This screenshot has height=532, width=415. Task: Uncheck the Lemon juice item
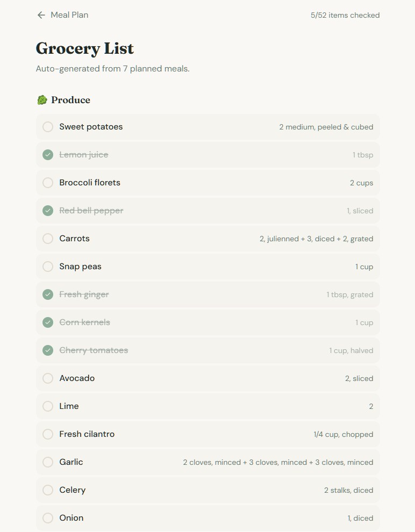pos(48,155)
